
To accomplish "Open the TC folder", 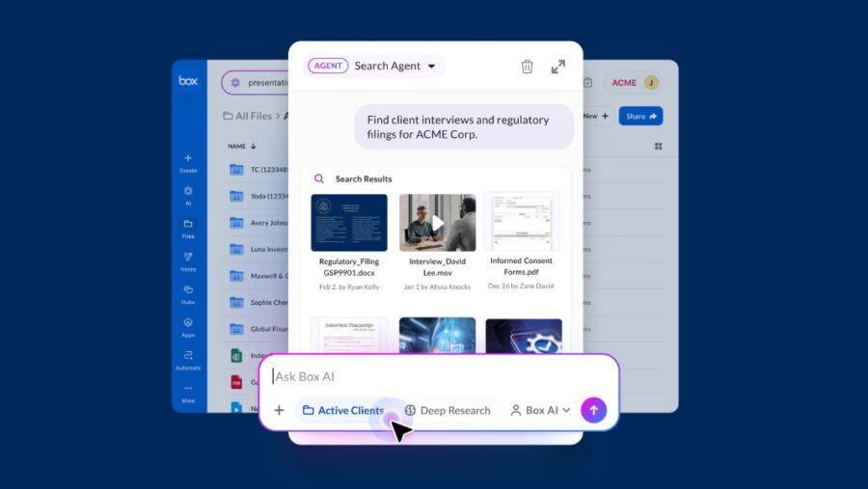I will click(x=259, y=170).
